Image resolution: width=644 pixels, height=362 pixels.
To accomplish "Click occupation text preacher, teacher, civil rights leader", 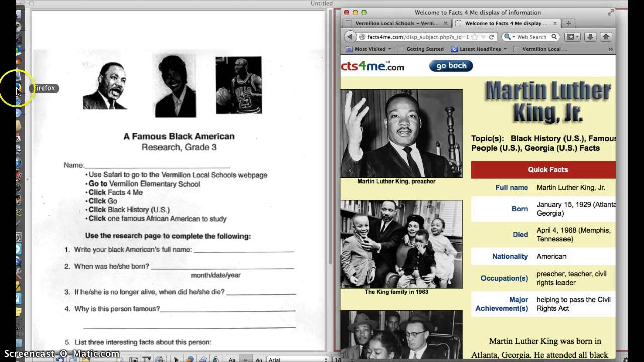I will [x=572, y=278].
